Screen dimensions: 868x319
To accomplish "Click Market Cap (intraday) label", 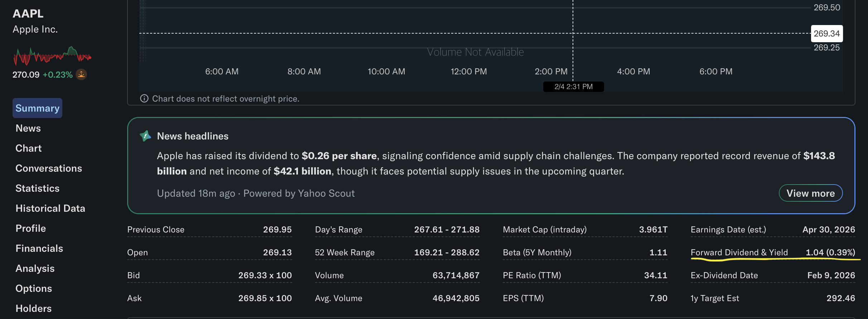I will (545, 230).
